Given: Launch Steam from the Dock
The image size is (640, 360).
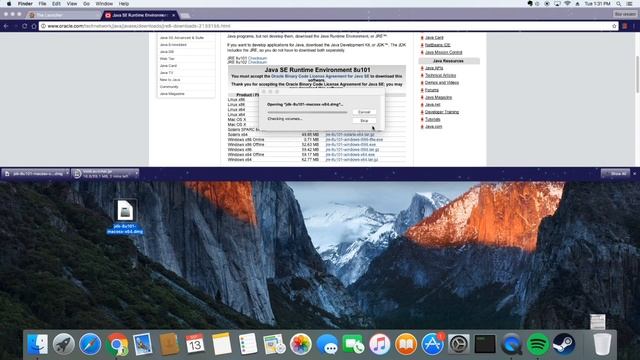Looking at the screenshot, I should pos(564,344).
